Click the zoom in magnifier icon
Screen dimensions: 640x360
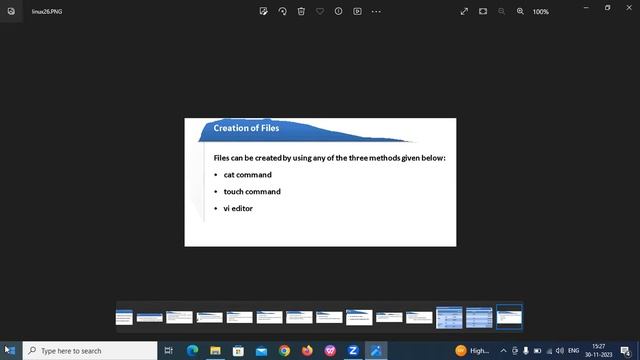pos(520,11)
